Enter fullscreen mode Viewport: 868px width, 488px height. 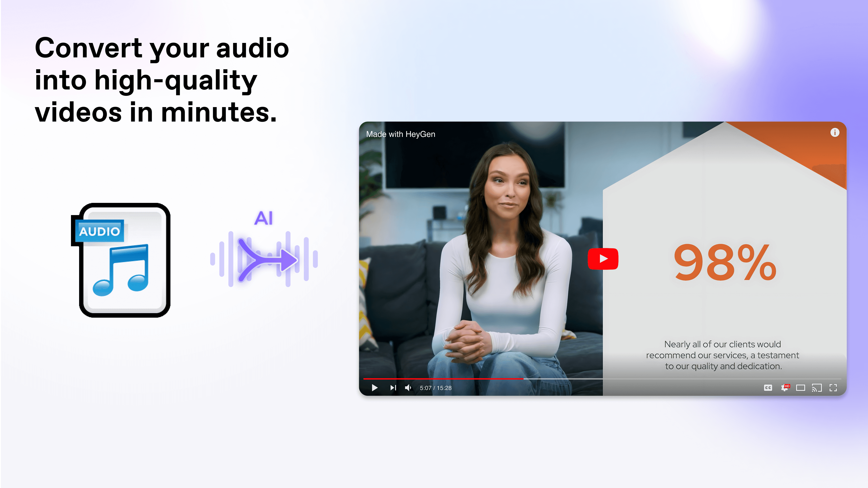coord(833,388)
